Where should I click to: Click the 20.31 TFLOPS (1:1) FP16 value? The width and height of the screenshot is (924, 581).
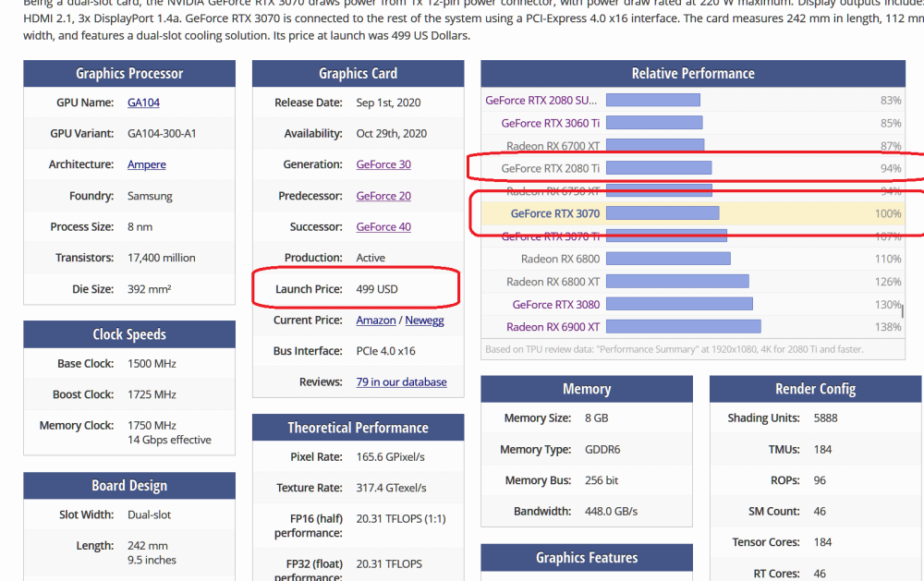click(401, 518)
